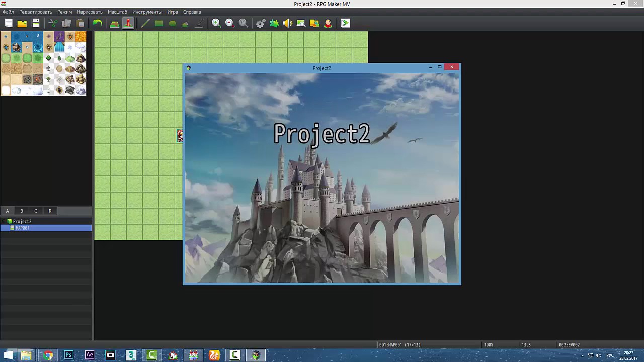Open the Редактировать menu
The height and width of the screenshot is (362, 644).
point(35,12)
